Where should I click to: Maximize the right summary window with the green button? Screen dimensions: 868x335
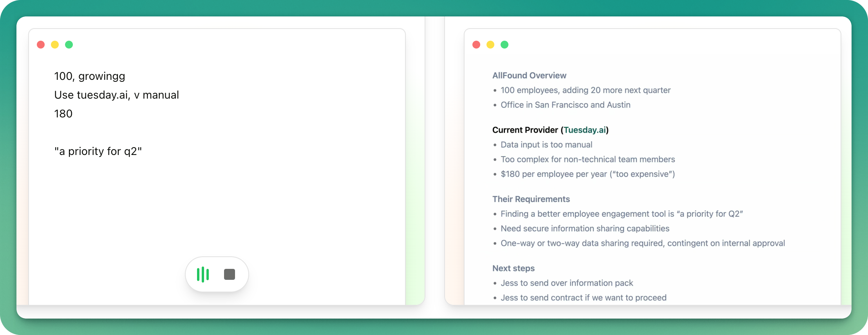[505, 45]
